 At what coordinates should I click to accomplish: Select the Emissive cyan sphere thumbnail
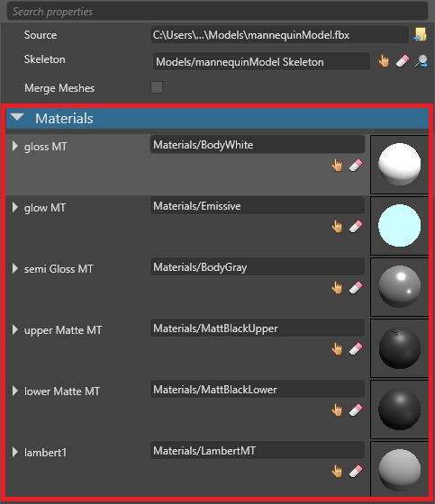pos(400,226)
